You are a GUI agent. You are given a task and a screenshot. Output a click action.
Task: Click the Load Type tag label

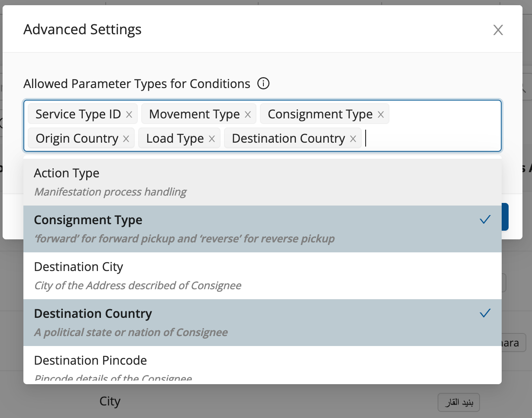pos(175,139)
